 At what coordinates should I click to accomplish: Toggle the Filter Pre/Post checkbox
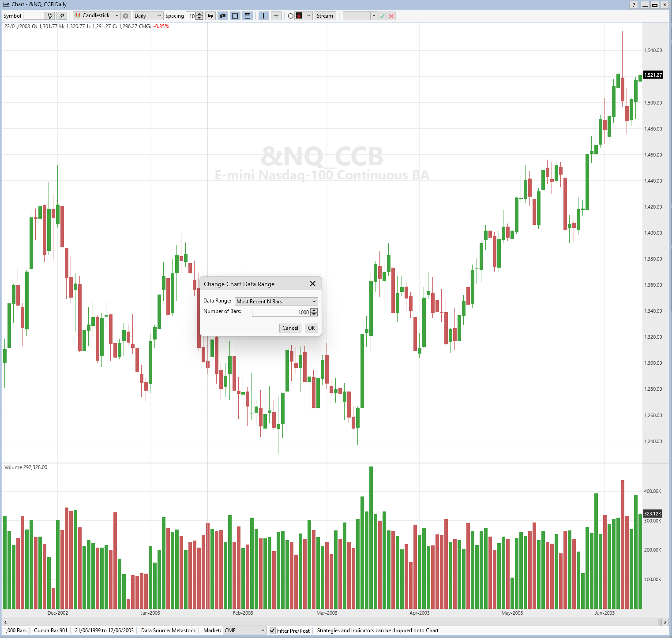pyautogui.click(x=272, y=631)
